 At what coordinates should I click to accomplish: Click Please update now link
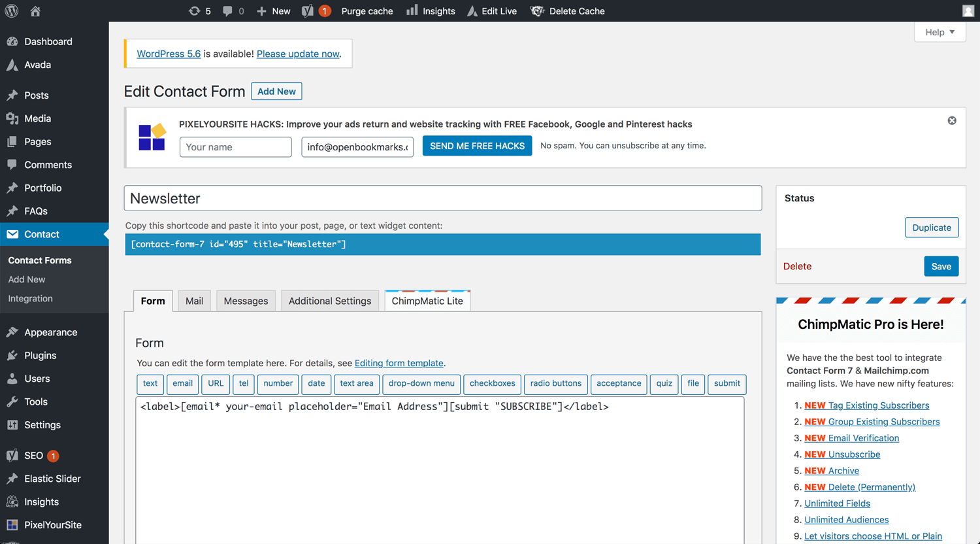(x=298, y=54)
